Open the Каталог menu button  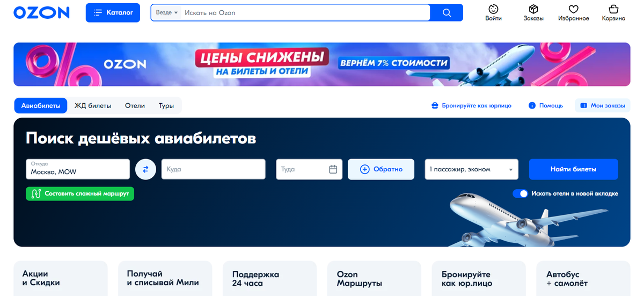[113, 12]
